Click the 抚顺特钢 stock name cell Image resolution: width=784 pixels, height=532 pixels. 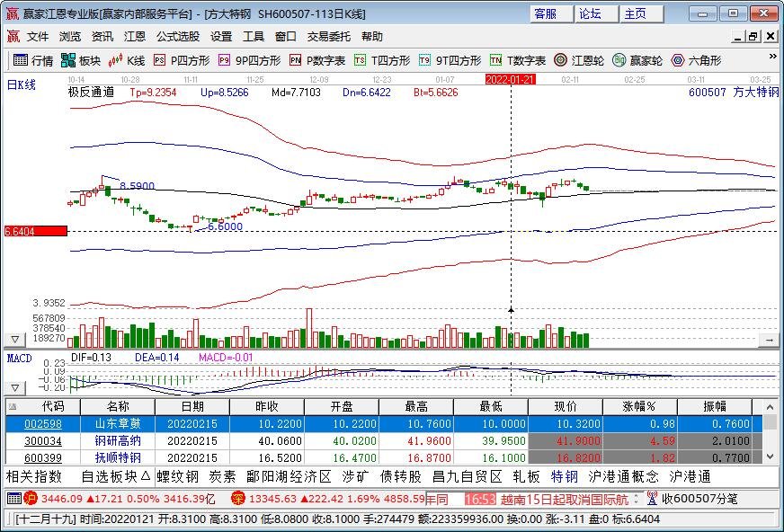(x=118, y=457)
